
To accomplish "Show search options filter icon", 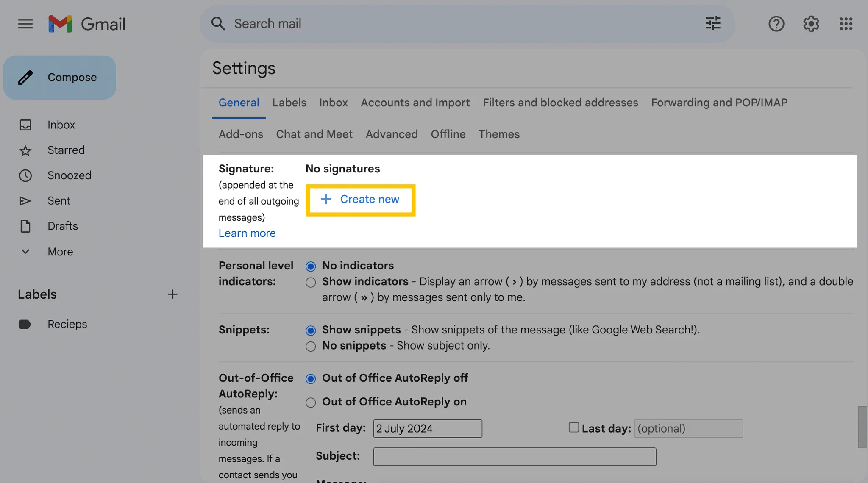I will point(713,23).
